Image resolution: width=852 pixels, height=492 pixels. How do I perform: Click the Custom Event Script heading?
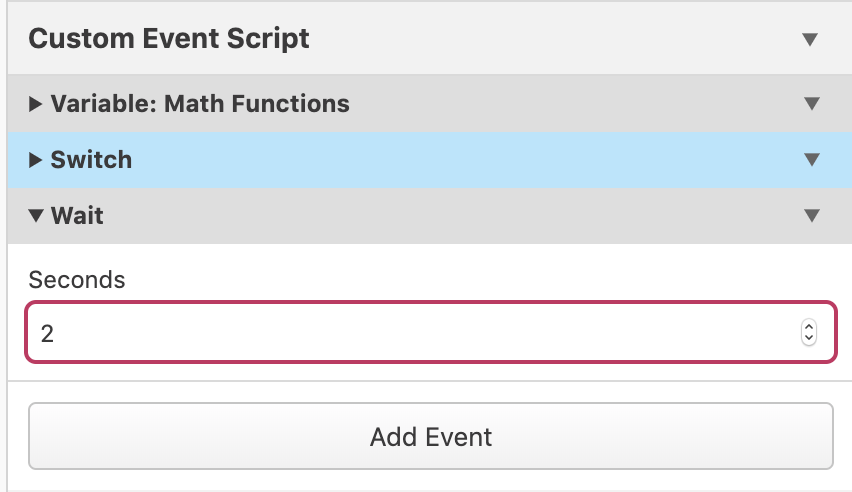169,39
